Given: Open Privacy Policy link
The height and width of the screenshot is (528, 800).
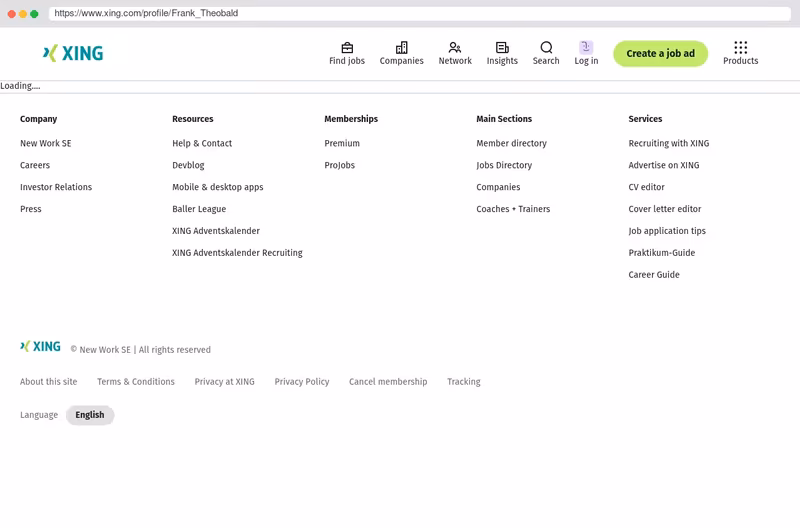Looking at the screenshot, I should click(x=302, y=382).
